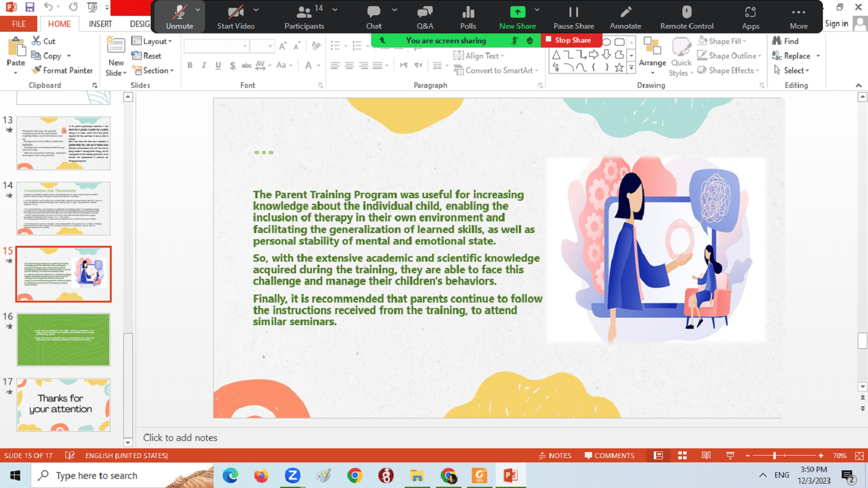Screen dimensions: 868x488
Task: Open the Shape Fill dropdown
Action: (x=729, y=41)
